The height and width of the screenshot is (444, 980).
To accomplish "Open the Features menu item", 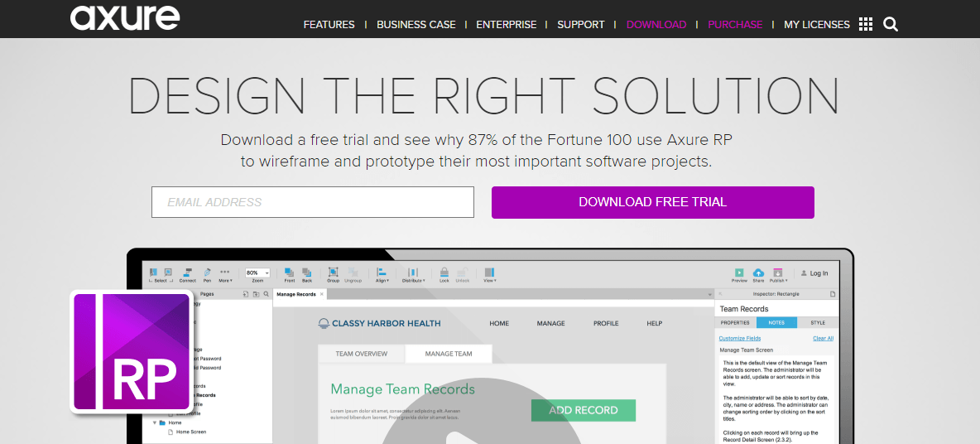I will (329, 25).
